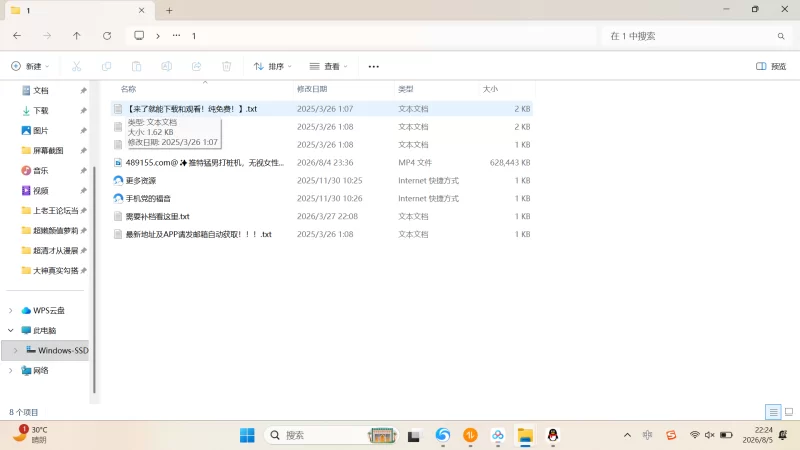Click the search magnifier icon
Screen dimensions: 800x450
(781, 36)
